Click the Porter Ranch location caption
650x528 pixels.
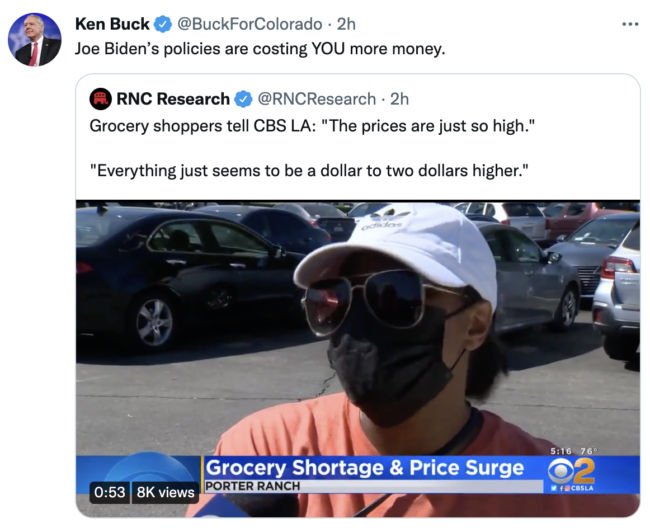click(x=253, y=486)
